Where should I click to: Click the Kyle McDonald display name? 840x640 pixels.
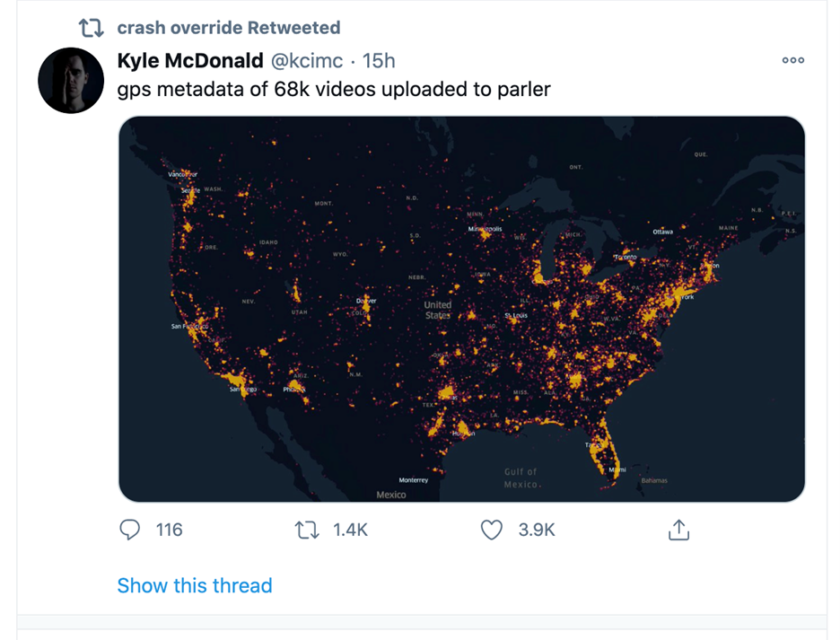point(190,60)
